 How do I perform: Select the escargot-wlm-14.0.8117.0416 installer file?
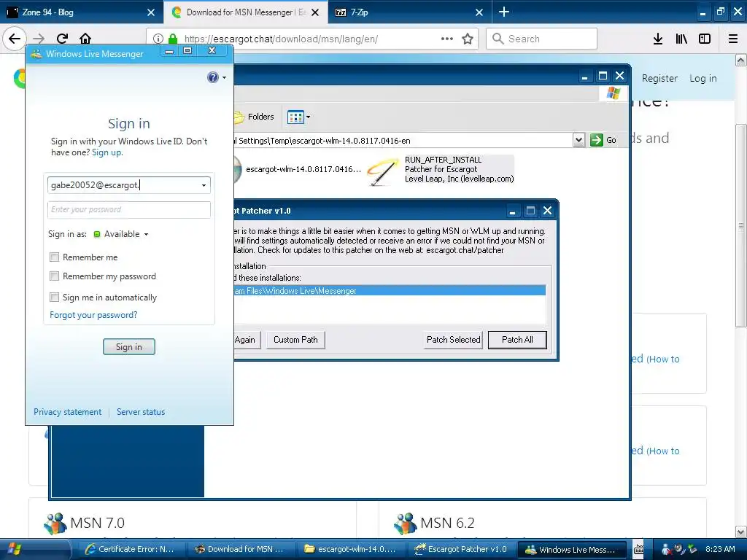(298, 169)
